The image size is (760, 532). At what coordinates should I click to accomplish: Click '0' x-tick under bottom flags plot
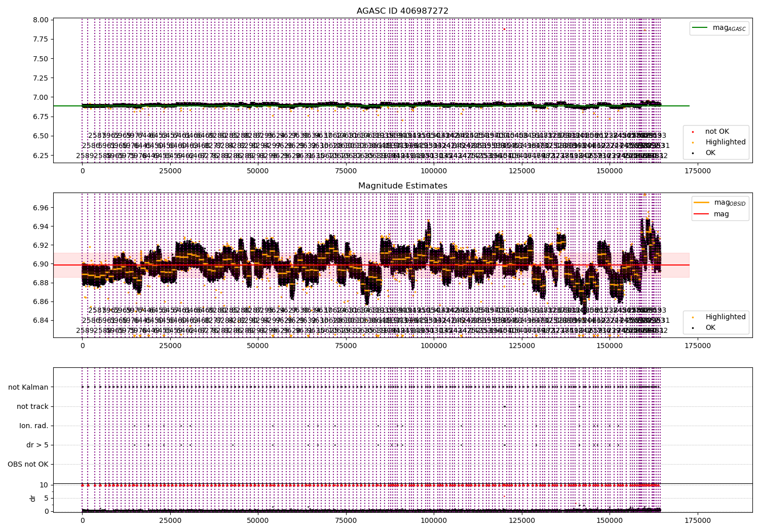click(x=82, y=521)
